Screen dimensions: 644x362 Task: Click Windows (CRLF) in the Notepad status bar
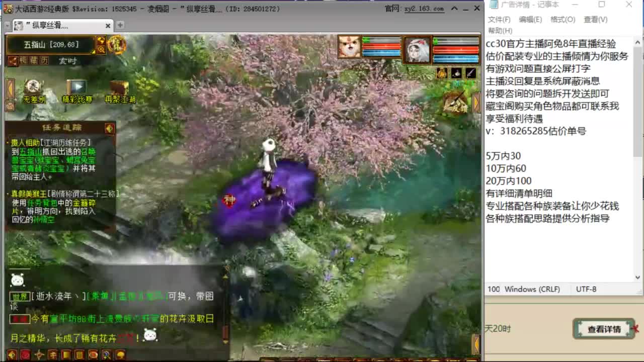[x=532, y=289]
